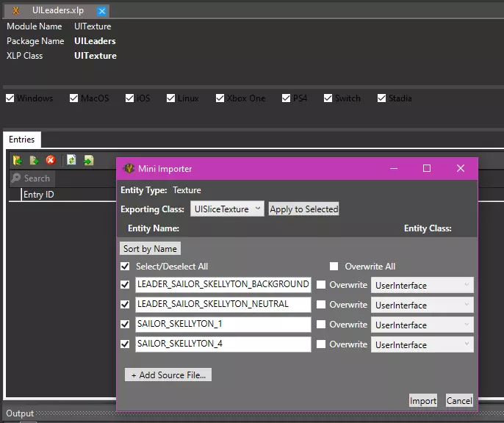The image size is (504, 423).
Task: Click the add folder with green arrow icon
Action: 18,160
